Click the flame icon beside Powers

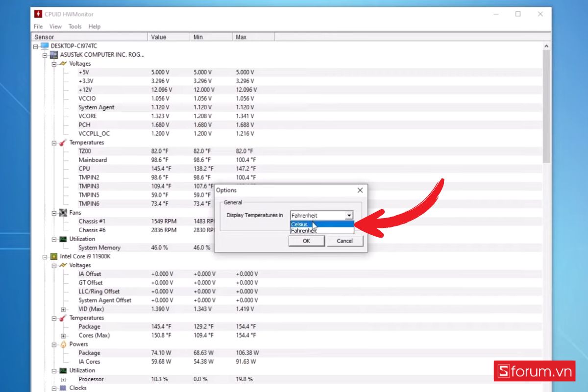pos(63,344)
